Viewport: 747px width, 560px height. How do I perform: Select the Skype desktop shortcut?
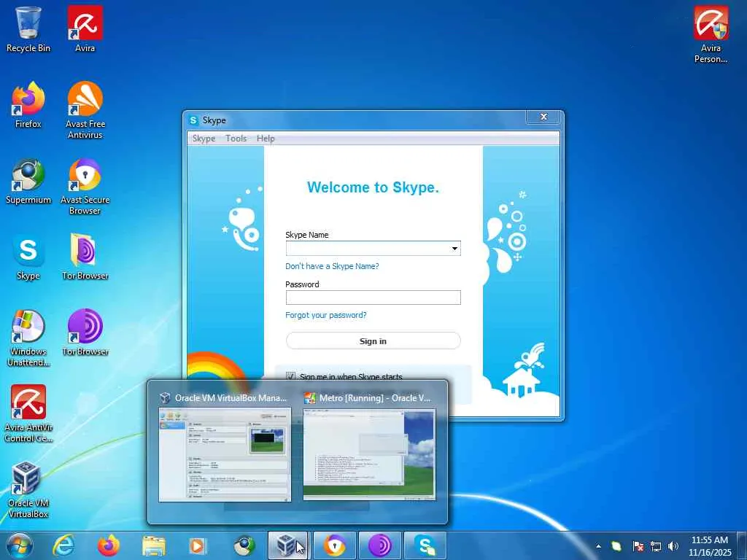pos(28,257)
